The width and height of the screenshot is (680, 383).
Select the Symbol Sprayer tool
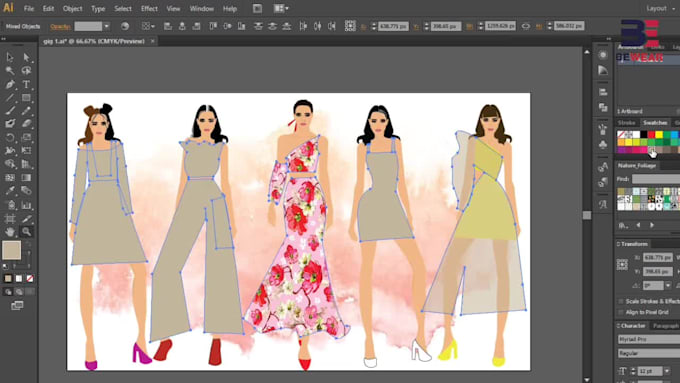tap(10, 205)
